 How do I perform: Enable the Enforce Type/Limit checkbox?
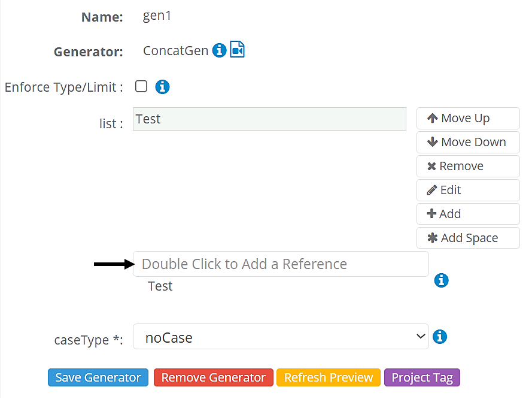click(x=141, y=86)
